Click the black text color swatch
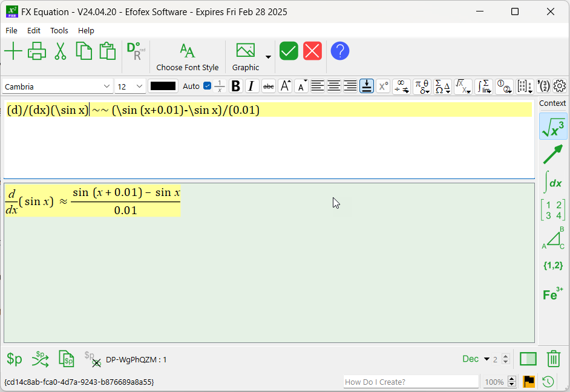Image resolution: width=570 pixels, height=392 pixels. [163, 86]
